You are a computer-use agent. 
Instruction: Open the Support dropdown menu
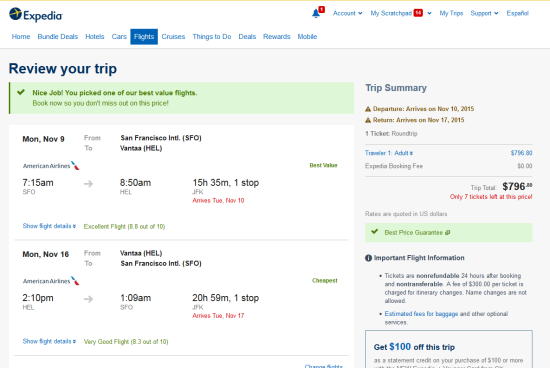484,13
